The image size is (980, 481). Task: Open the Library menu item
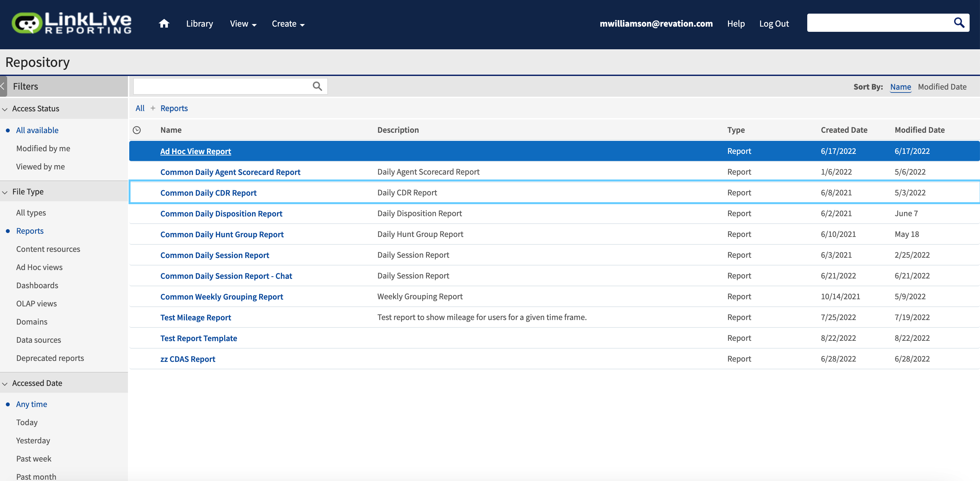199,24
